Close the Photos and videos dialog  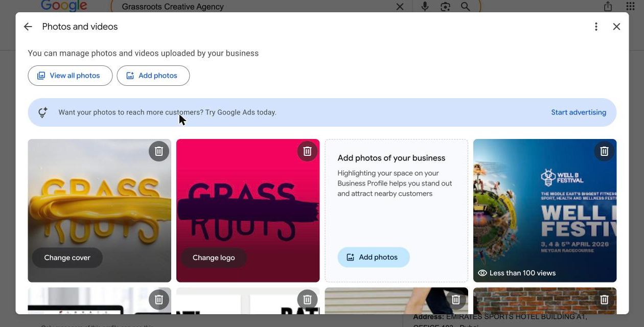tap(616, 27)
